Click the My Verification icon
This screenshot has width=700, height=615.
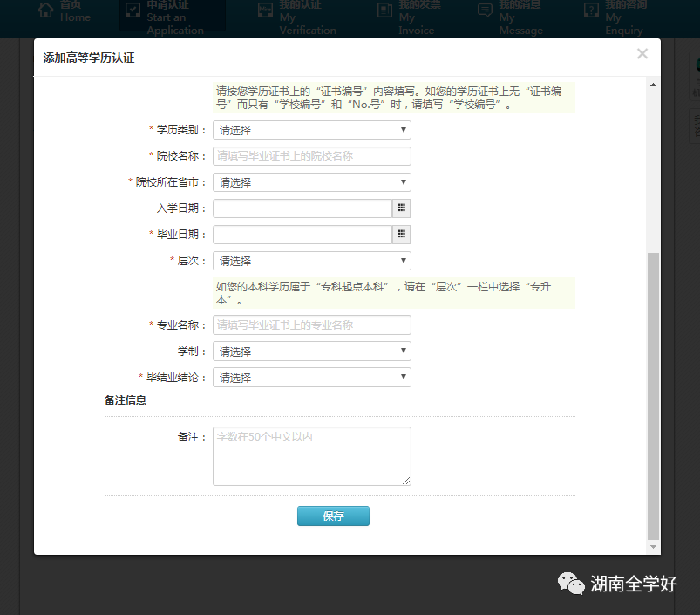click(265, 10)
